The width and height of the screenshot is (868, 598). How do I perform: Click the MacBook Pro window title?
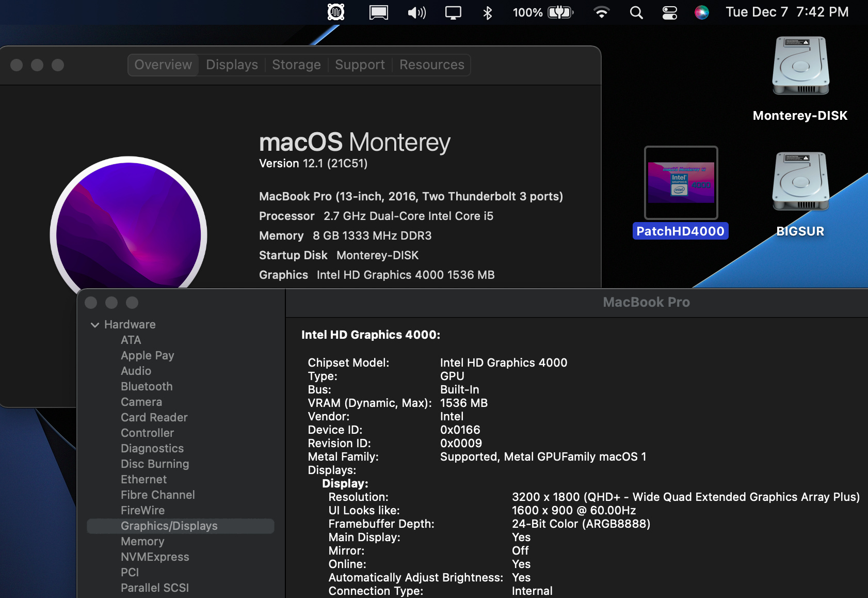646,302
